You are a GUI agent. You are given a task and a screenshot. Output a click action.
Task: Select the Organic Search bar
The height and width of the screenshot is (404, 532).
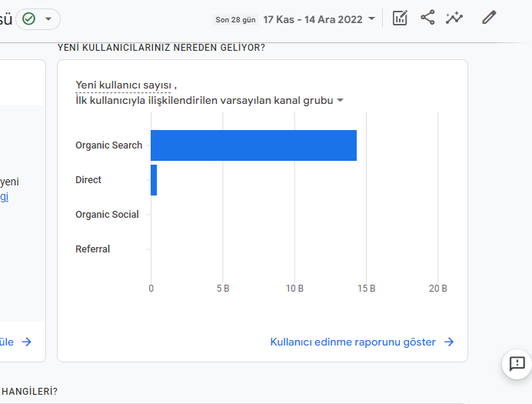[x=254, y=145]
